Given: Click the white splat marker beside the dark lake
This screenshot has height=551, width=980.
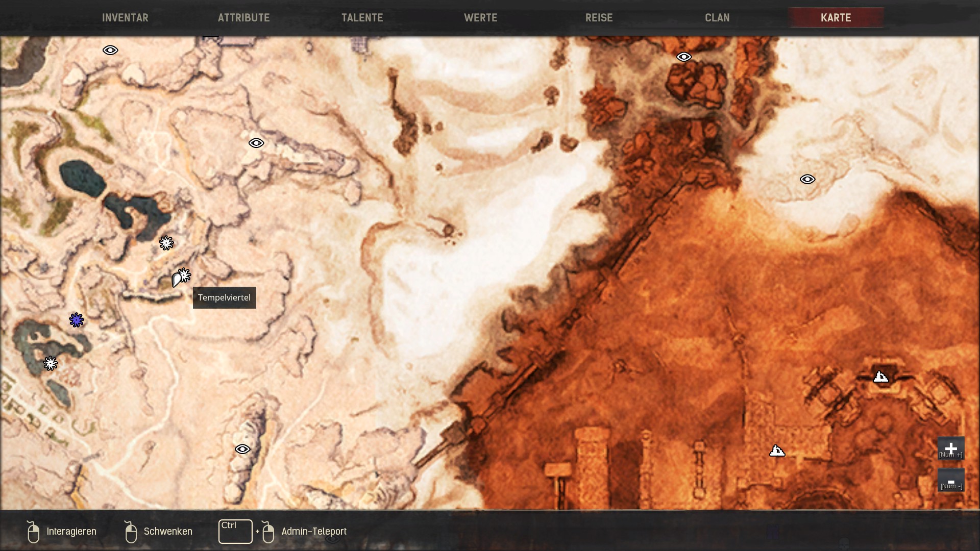Looking at the screenshot, I should coord(166,243).
